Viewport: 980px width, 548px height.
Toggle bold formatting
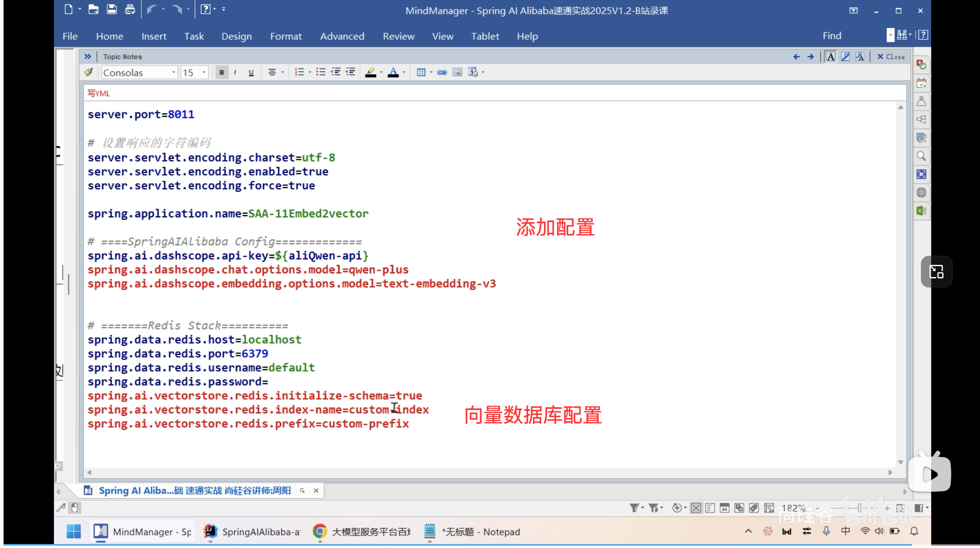[222, 72]
